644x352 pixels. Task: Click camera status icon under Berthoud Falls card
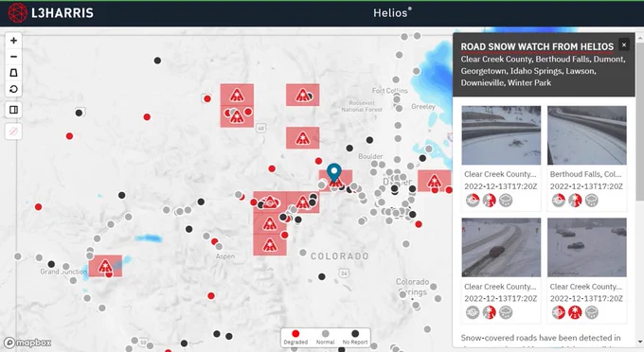pyautogui.click(x=559, y=201)
